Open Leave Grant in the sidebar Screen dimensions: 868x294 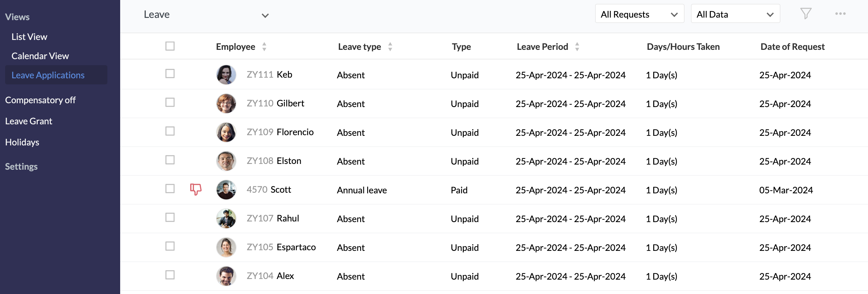[x=29, y=121]
